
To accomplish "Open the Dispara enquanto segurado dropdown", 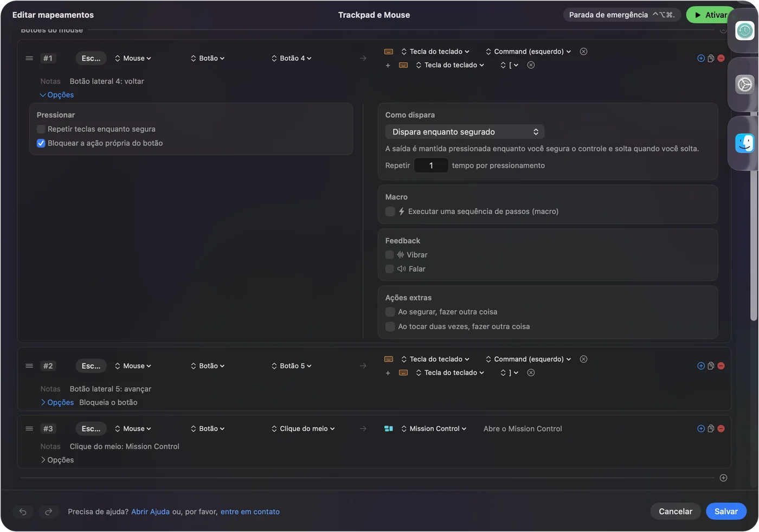I will [x=465, y=132].
